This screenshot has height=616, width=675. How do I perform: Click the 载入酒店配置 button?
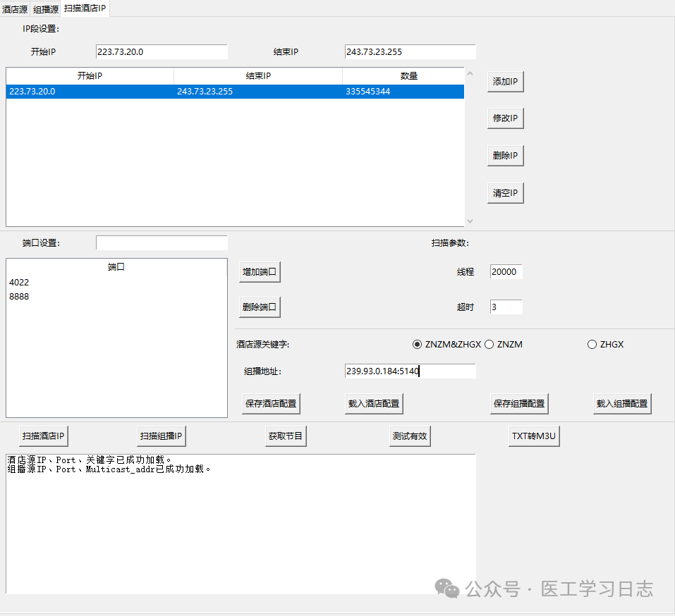(374, 403)
